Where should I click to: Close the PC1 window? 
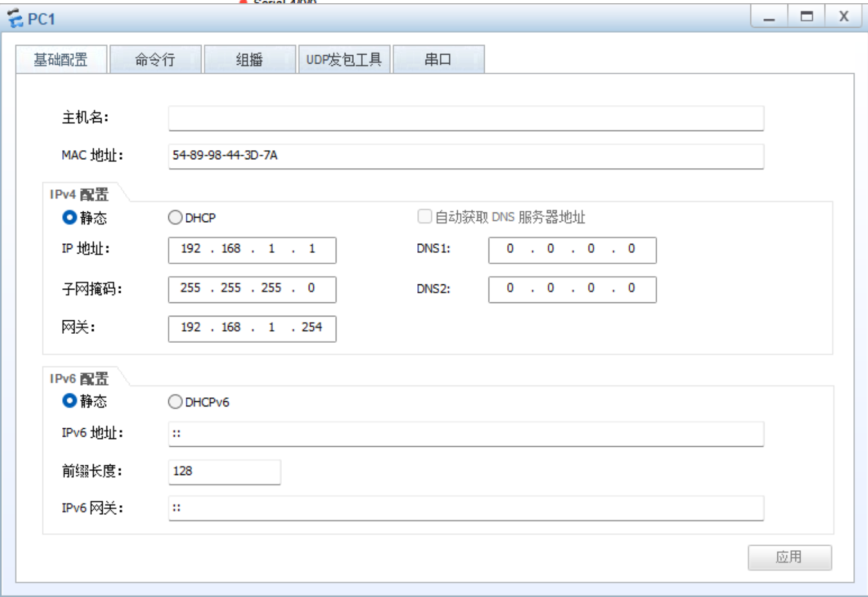pyautogui.click(x=844, y=16)
